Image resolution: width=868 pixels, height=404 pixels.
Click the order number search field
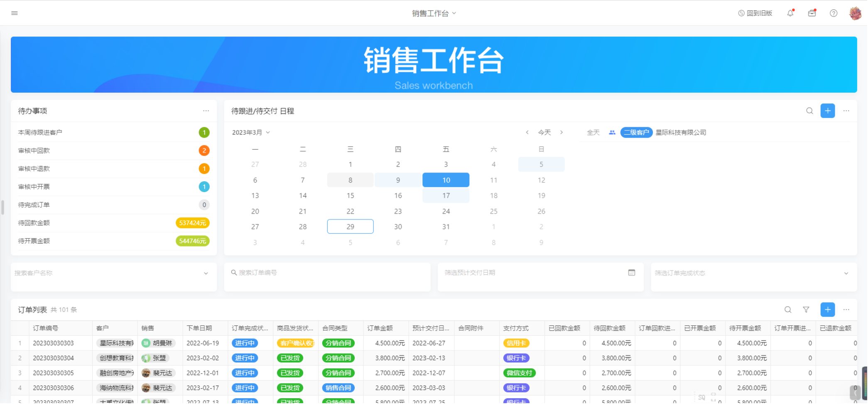click(328, 273)
